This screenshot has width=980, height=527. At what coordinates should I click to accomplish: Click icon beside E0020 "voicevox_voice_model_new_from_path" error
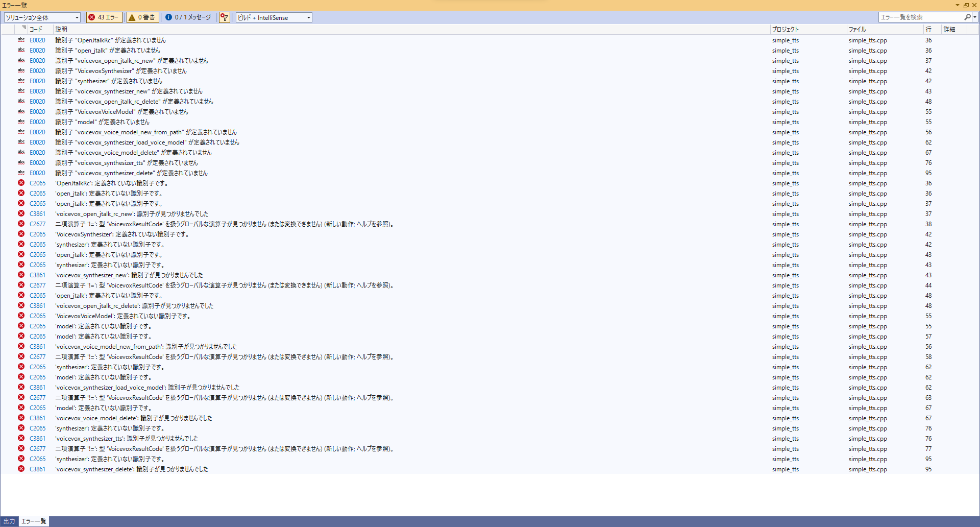click(x=21, y=132)
